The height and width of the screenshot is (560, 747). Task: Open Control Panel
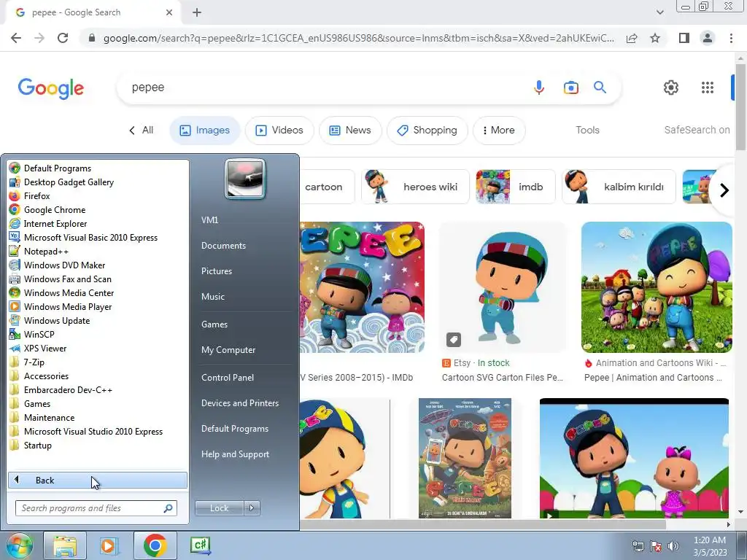pyautogui.click(x=228, y=377)
